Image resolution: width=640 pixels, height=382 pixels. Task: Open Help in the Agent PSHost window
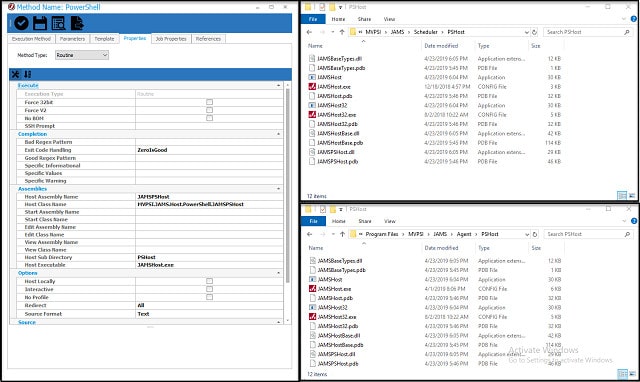click(x=634, y=221)
